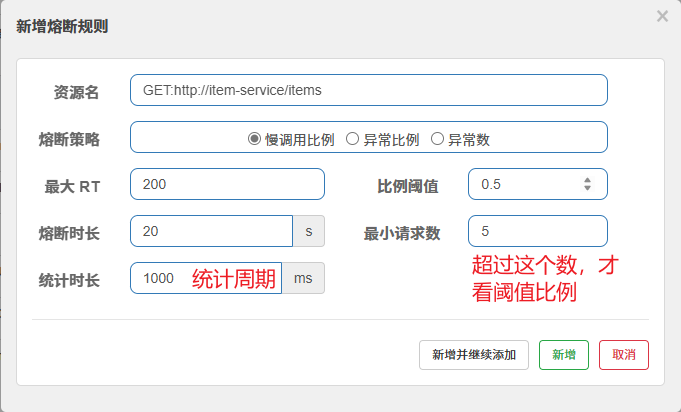This screenshot has width=681, height=412.
Task: Decrease 比例阈值 with the down arrow
Action: [588, 189]
